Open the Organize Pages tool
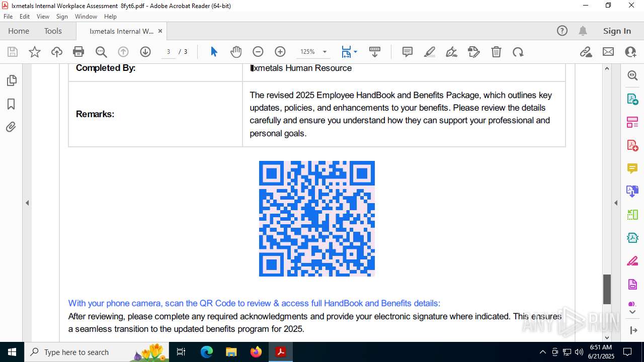 632,122
